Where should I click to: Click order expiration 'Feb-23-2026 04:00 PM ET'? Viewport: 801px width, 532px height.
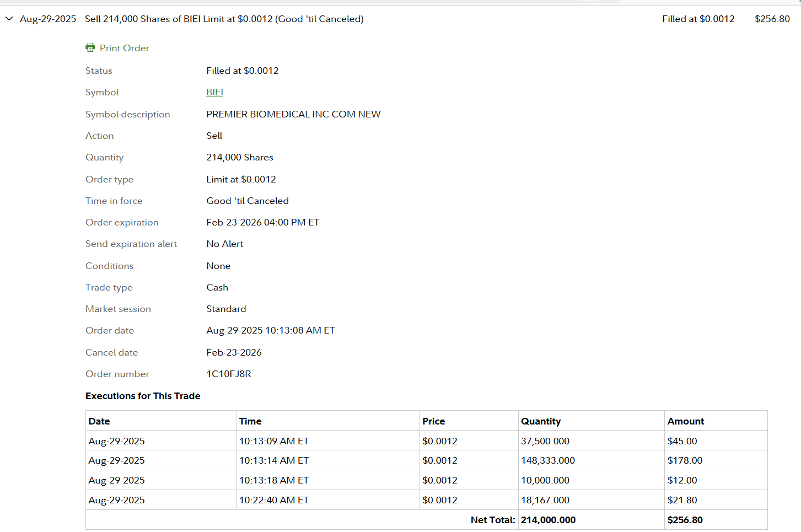263,222
